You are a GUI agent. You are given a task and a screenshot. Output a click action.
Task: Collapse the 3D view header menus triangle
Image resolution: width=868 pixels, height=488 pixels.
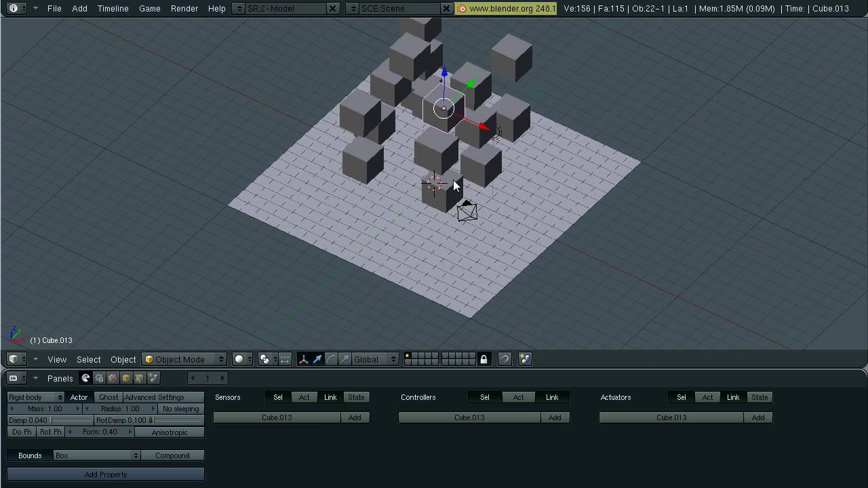point(35,359)
